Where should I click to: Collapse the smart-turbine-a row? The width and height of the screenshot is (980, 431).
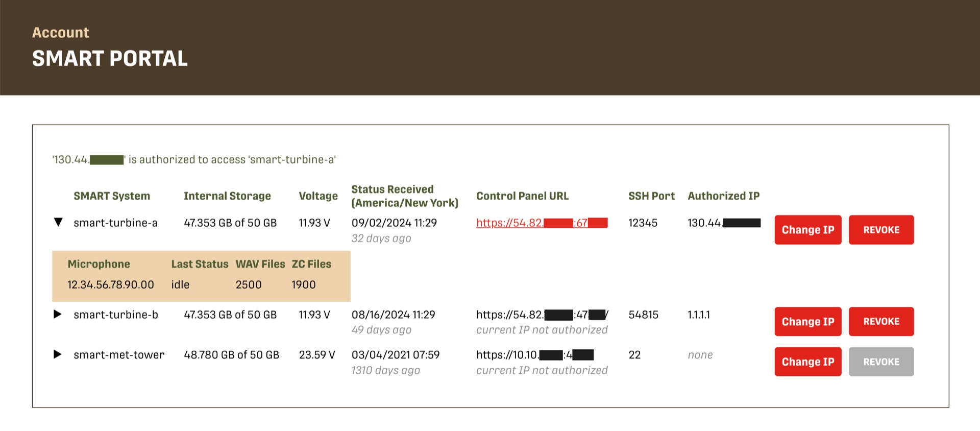pyautogui.click(x=58, y=223)
